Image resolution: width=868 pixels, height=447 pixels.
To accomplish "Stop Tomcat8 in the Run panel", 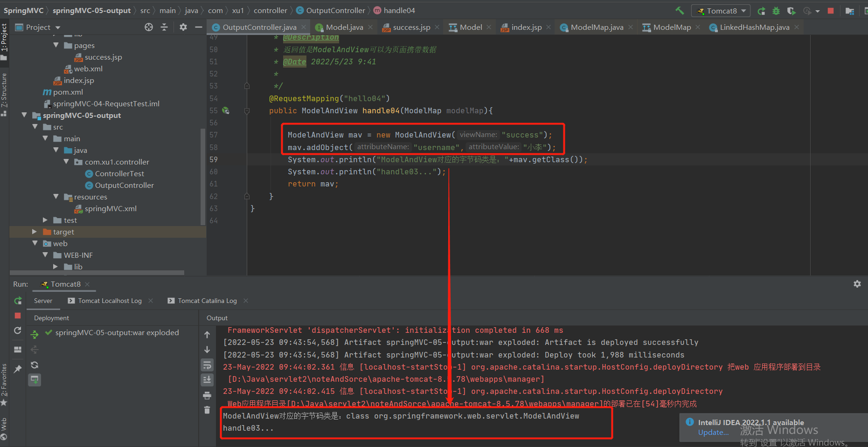I will pos(18,316).
